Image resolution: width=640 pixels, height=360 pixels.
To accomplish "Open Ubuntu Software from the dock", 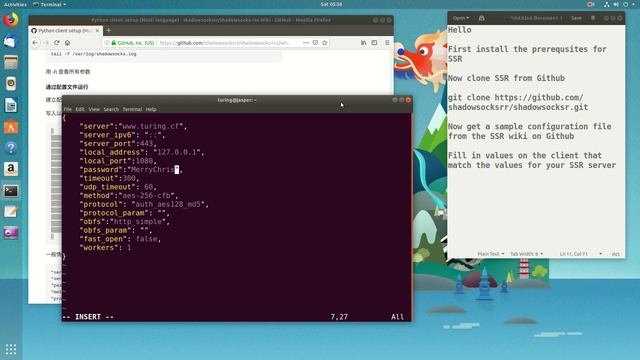I will [x=11, y=127].
